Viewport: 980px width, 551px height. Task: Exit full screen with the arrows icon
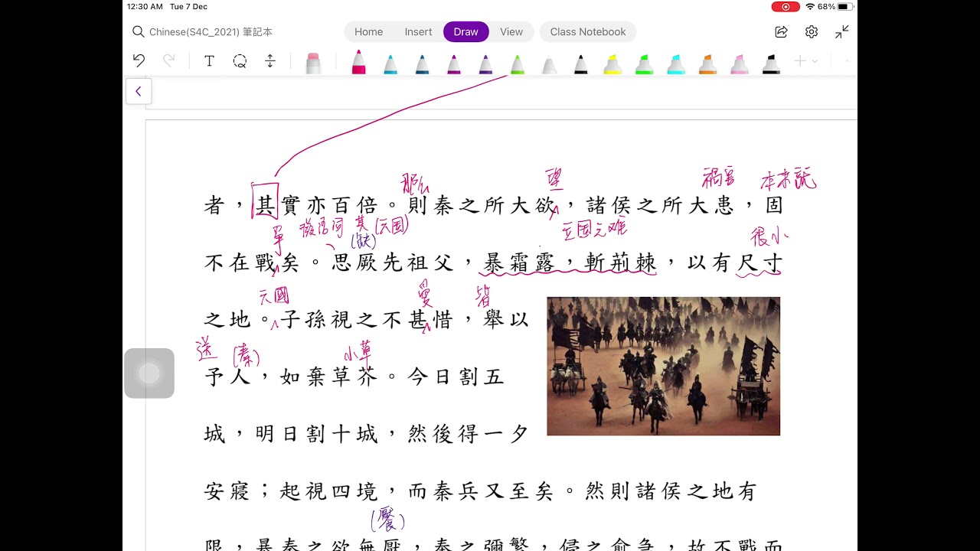click(841, 31)
